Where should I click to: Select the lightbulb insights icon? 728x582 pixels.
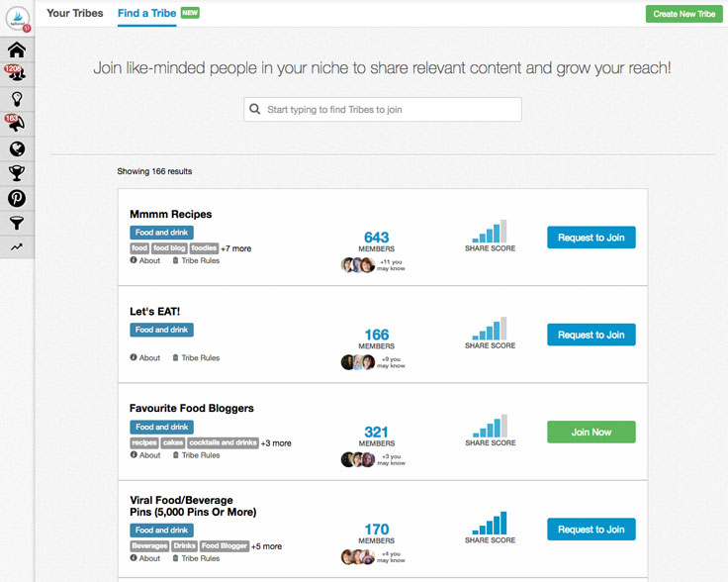tap(17, 99)
